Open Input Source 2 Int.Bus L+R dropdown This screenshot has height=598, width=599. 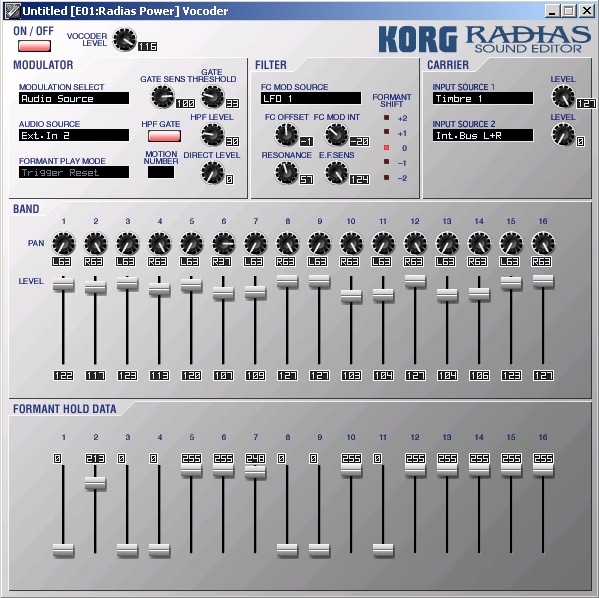[483, 135]
